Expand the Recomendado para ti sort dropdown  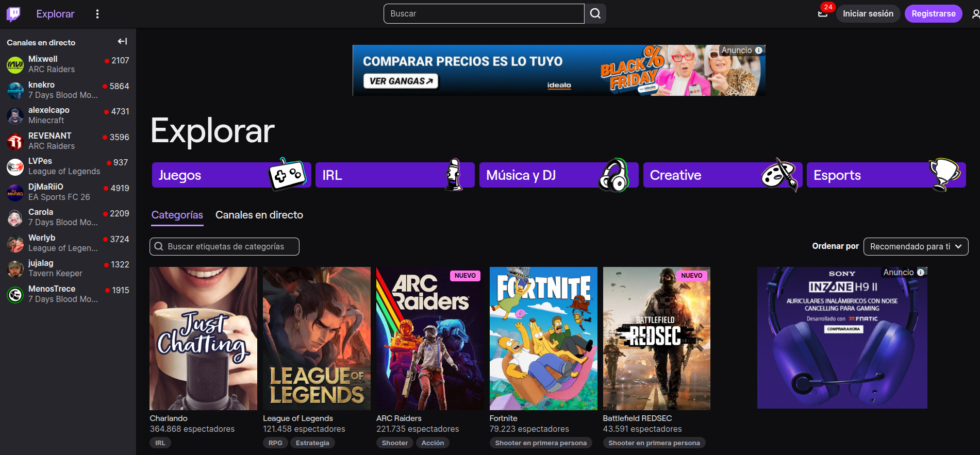click(916, 246)
